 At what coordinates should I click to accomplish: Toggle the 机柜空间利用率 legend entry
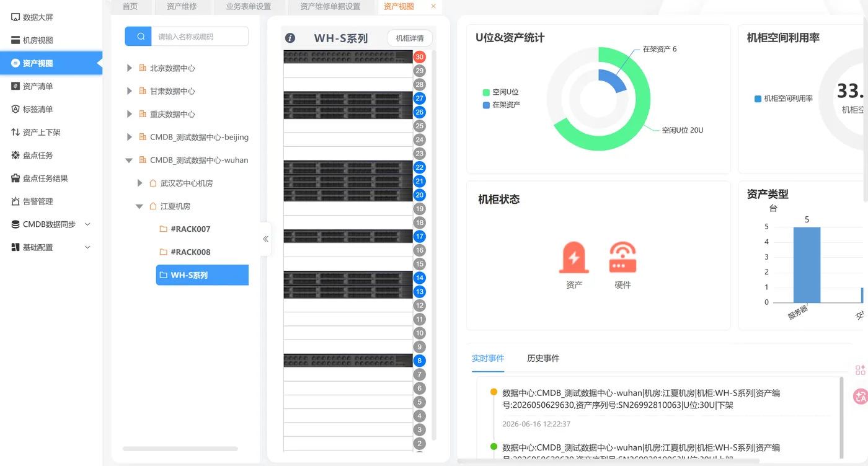coord(784,99)
